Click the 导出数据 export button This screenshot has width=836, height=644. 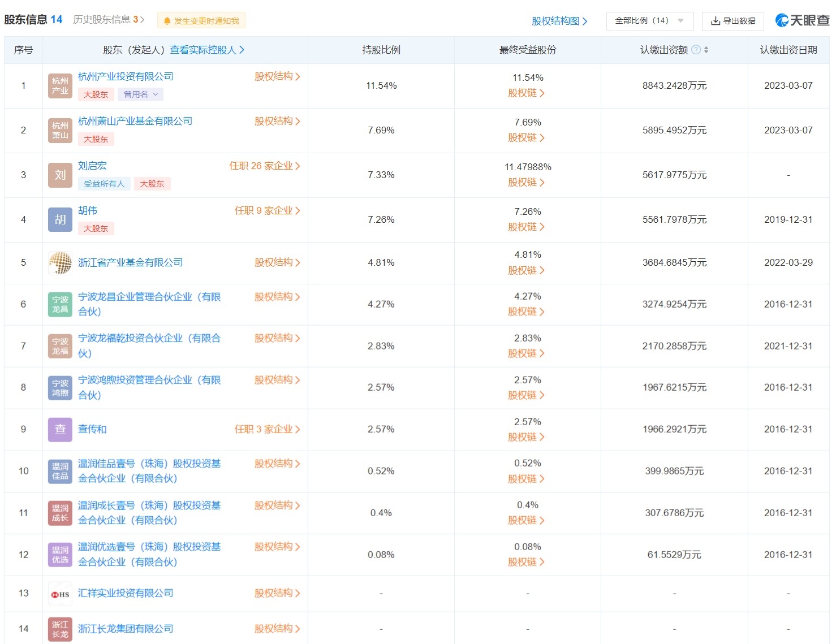(x=732, y=21)
